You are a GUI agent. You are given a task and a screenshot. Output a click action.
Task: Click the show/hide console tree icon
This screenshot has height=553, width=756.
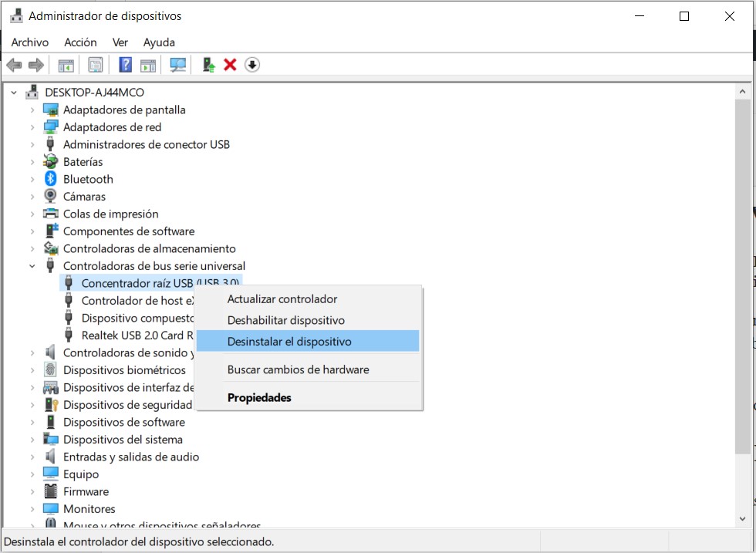[x=66, y=65]
